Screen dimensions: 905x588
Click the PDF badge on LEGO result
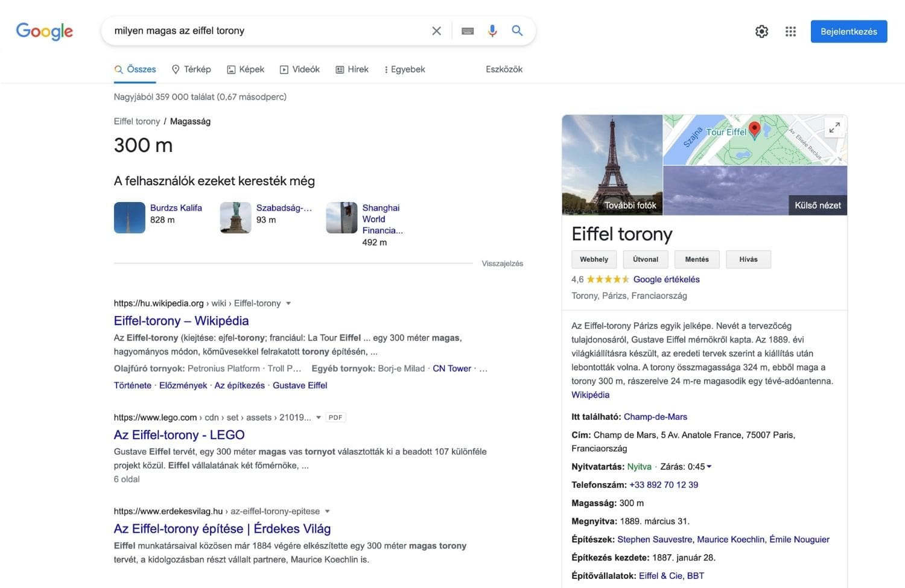pos(335,417)
